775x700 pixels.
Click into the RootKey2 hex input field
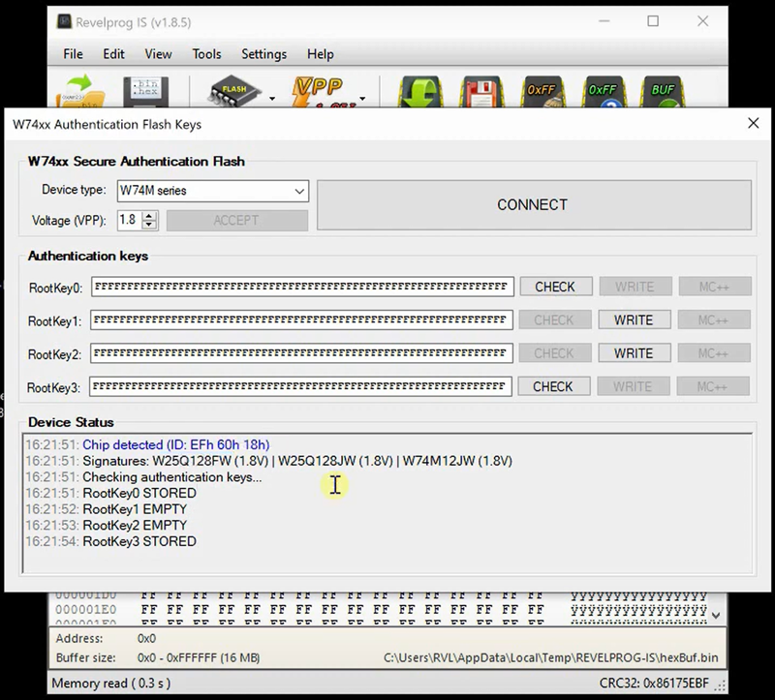click(x=301, y=353)
